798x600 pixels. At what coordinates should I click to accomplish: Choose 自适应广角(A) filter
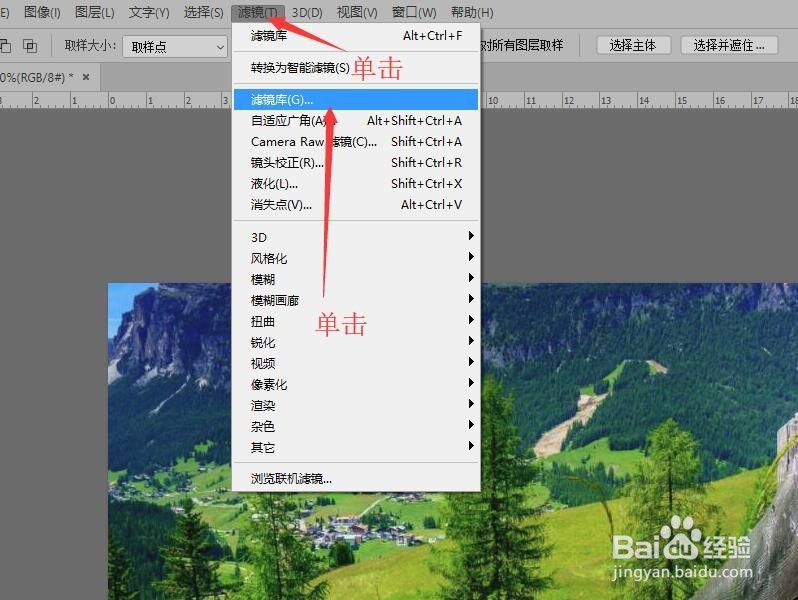tap(356, 121)
